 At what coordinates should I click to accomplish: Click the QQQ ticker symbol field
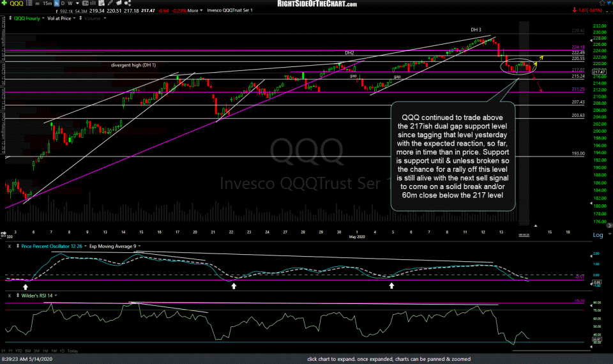pos(17,4)
